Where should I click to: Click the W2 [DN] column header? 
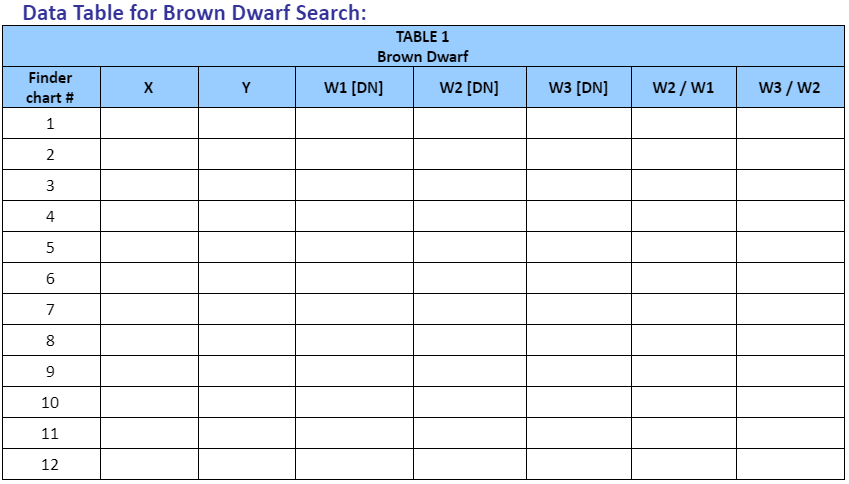click(469, 88)
